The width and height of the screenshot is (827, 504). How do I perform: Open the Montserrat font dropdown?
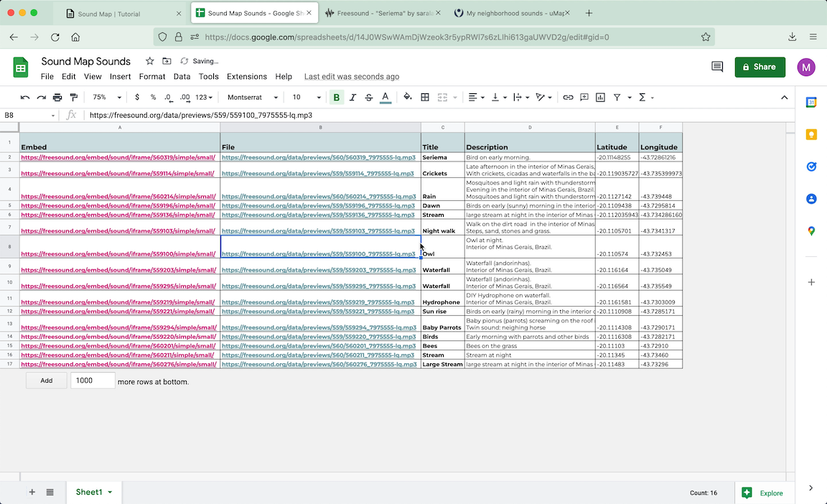click(x=252, y=98)
